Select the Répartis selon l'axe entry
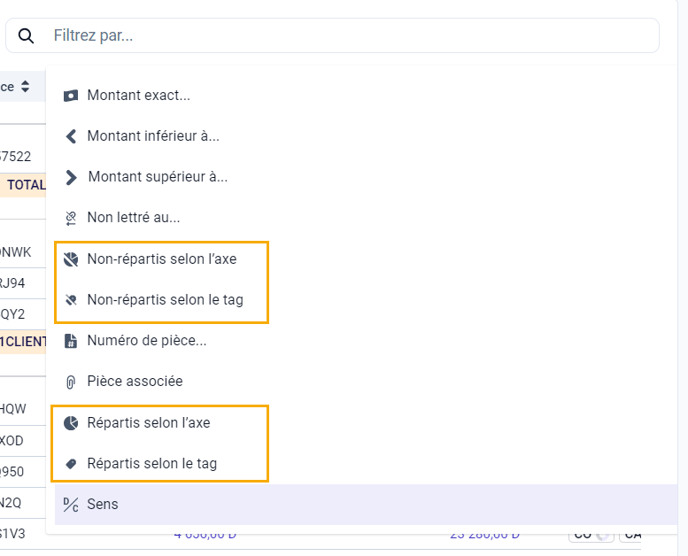 (149, 423)
